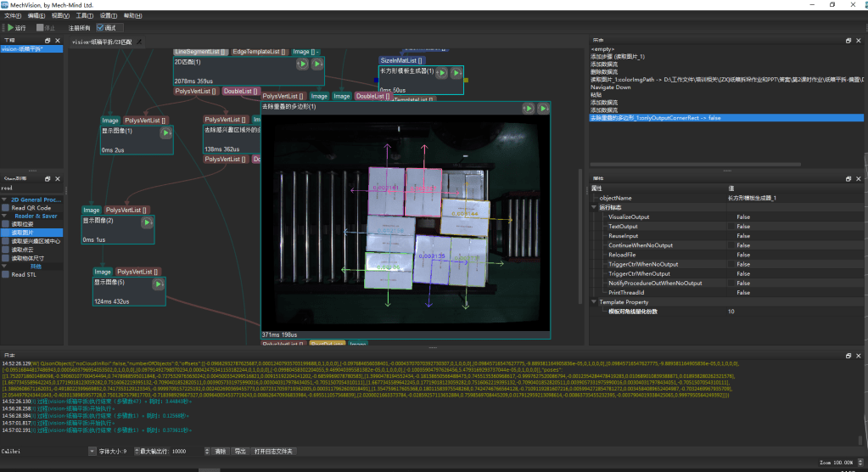868x472 pixels.
Task: Close the Step library panel
Action: pos(58,179)
